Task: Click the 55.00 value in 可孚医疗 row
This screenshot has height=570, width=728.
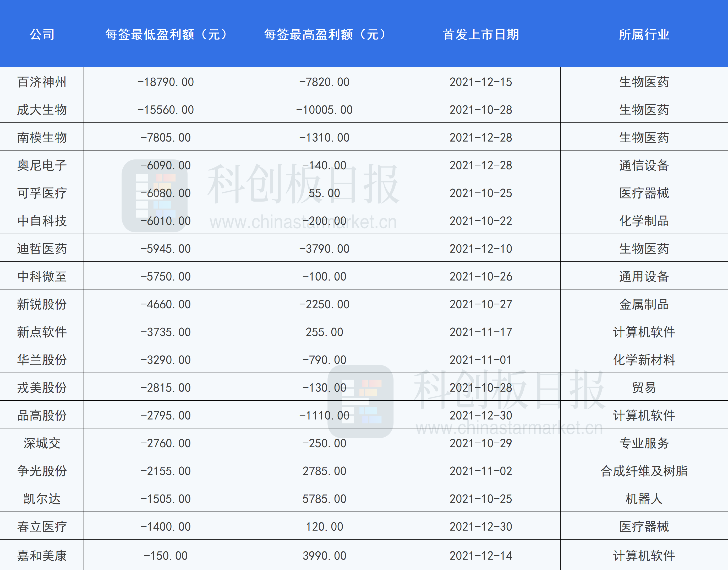Action: click(x=325, y=193)
